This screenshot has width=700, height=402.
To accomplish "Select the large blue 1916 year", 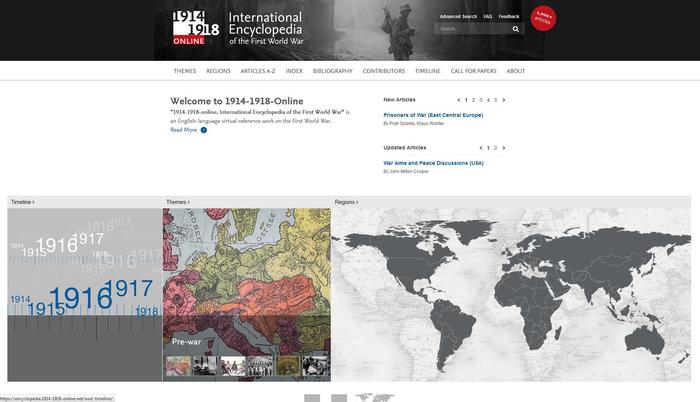I will tap(81, 298).
